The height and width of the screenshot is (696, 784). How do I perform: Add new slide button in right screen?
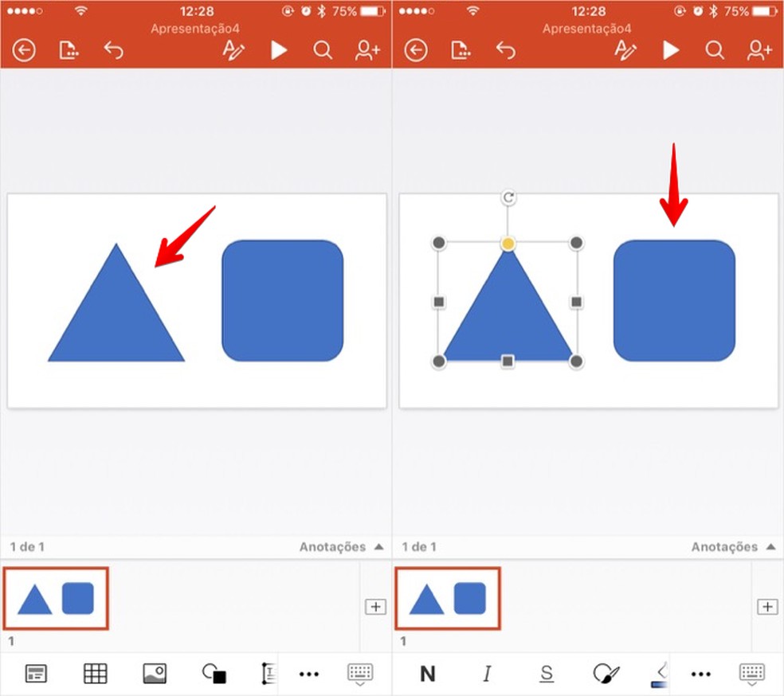pos(767,607)
